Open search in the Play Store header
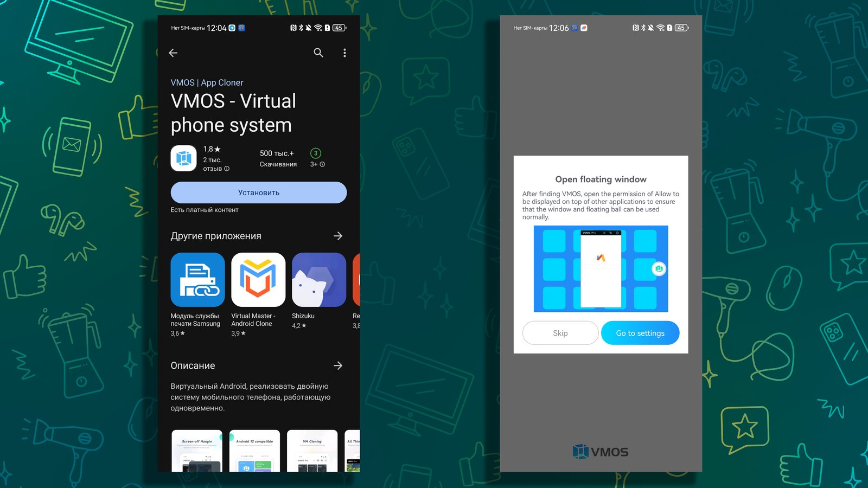 click(318, 53)
